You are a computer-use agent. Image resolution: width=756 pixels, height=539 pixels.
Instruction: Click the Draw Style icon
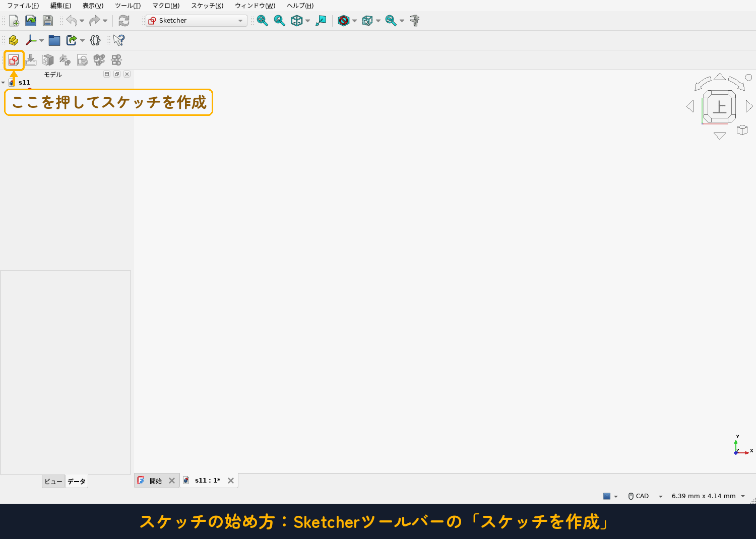pos(344,21)
